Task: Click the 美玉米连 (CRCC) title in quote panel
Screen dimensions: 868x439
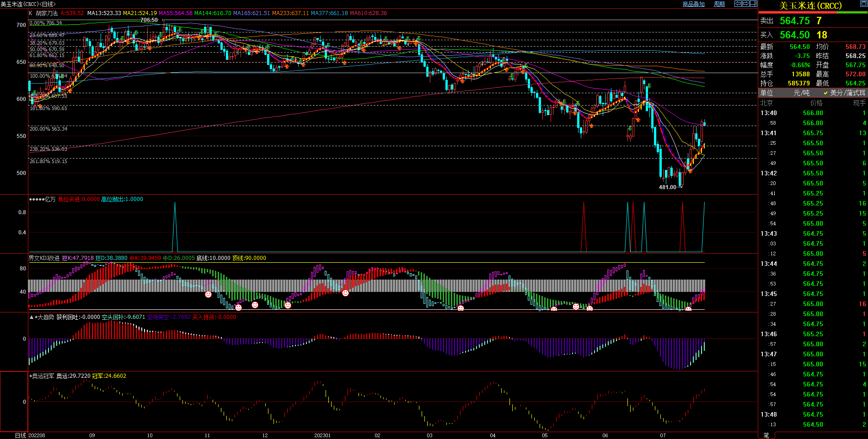Action: tap(810, 6)
